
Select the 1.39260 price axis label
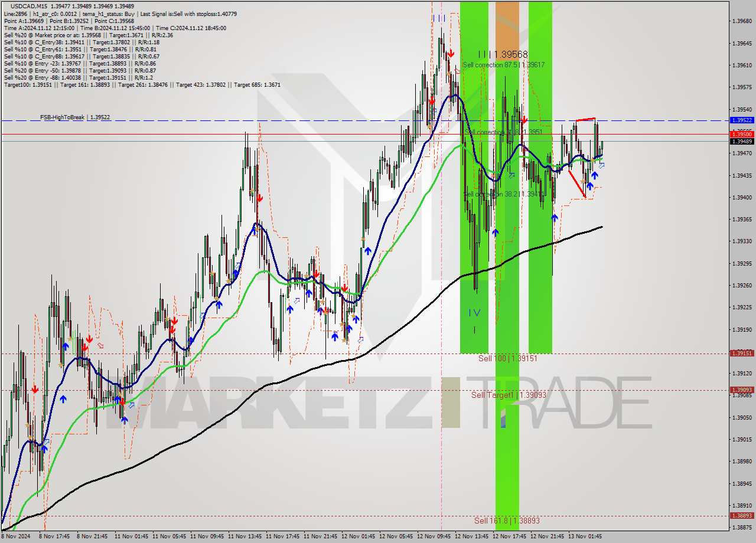pos(742,286)
